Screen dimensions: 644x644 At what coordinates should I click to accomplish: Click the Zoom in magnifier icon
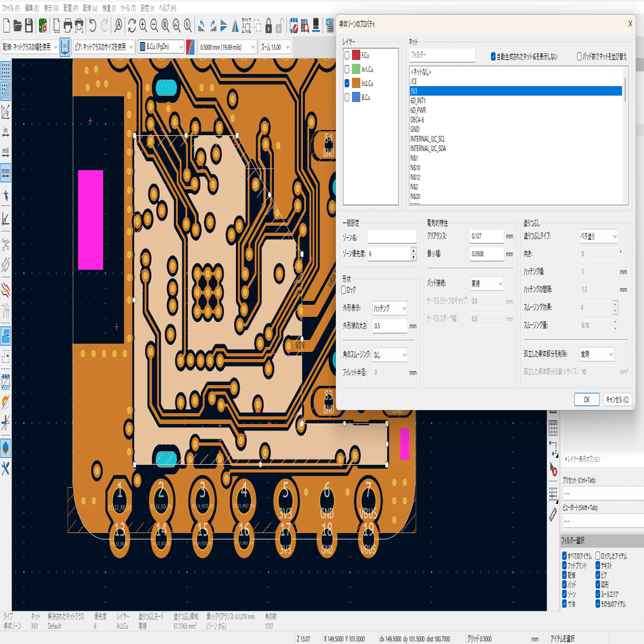point(143,26)
